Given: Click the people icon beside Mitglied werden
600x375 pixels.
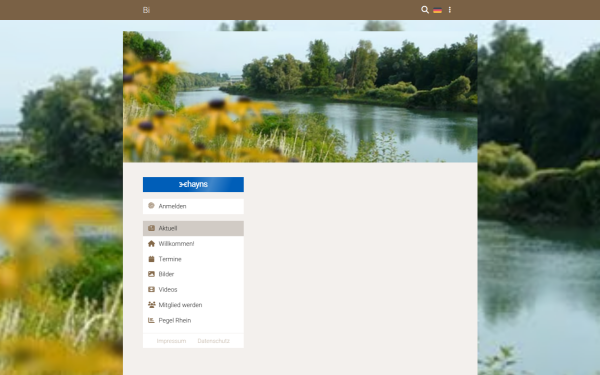Looking at the screenshot, I should (x=152, y=305).
